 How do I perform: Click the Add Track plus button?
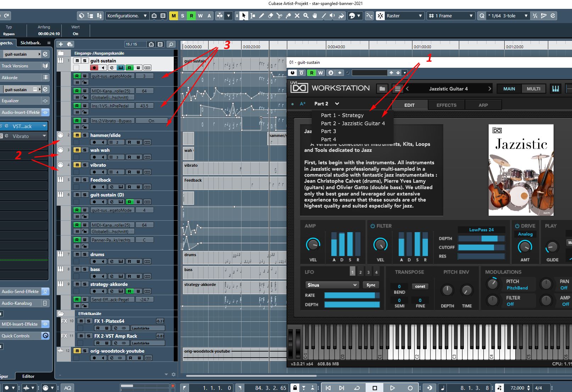click(61, 44)
